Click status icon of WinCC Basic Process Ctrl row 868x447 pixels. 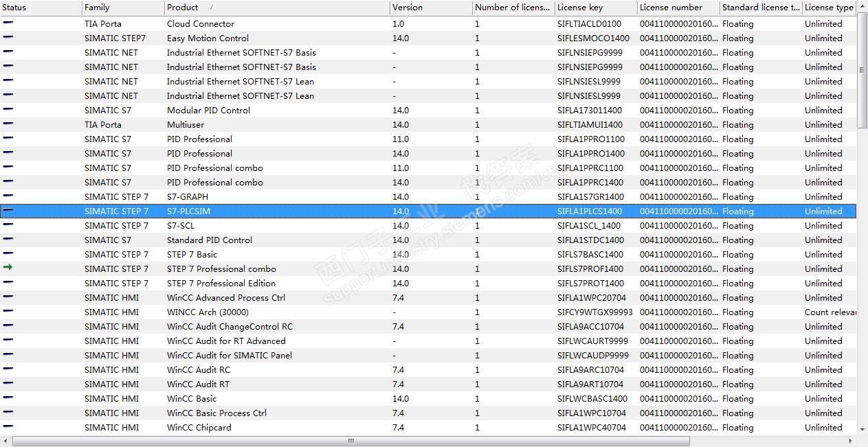click(x=8, y=412)
